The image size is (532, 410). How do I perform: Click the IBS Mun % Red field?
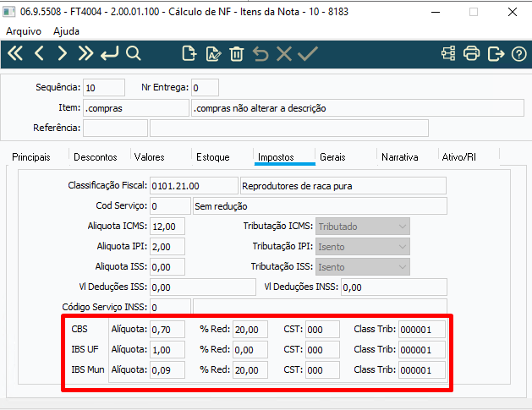pyautogui.click(x=250, y=370)
